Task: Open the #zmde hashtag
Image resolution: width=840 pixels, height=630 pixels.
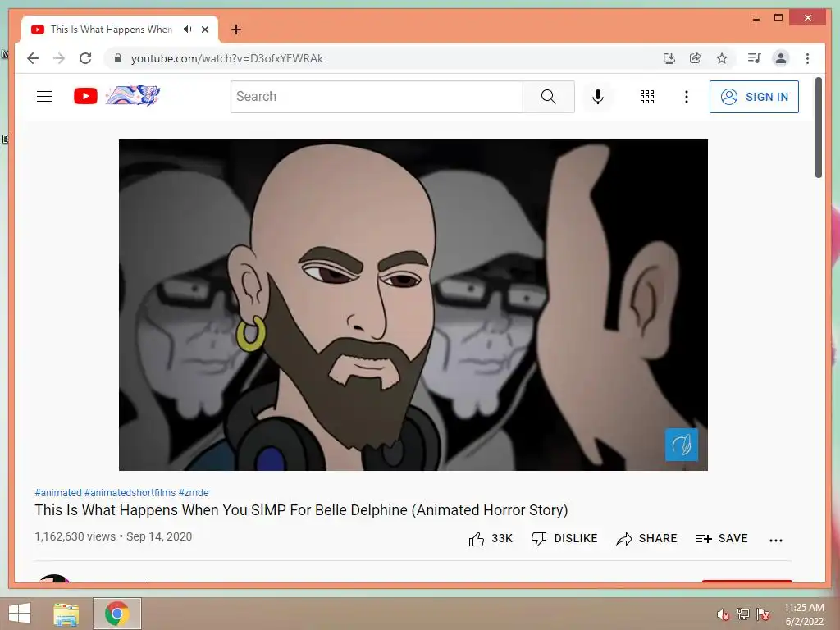Action: tap(194, 493)
